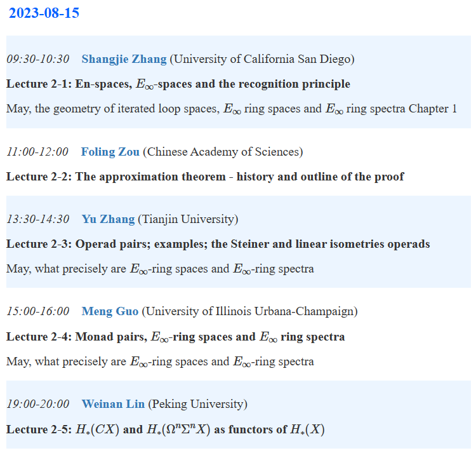Select the Lecture 2-2 approximation theorem title

pyautogui.click(x=204, y=177)
